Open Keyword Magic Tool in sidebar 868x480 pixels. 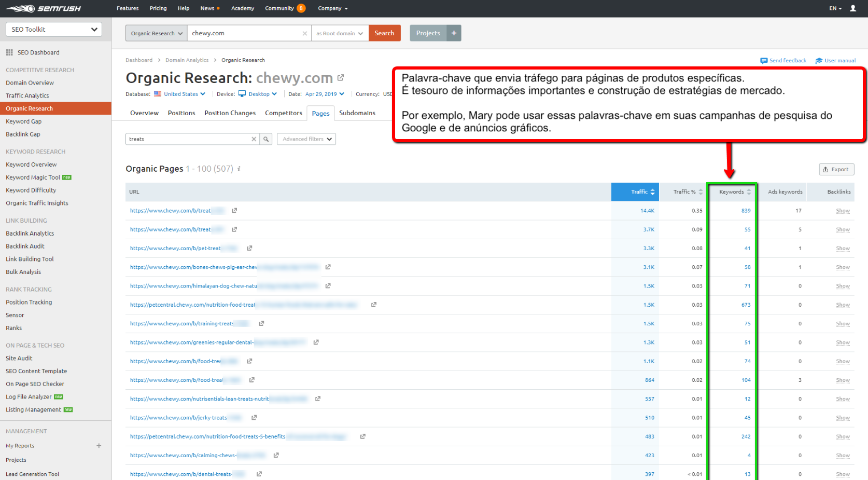[x=33, y=177]
